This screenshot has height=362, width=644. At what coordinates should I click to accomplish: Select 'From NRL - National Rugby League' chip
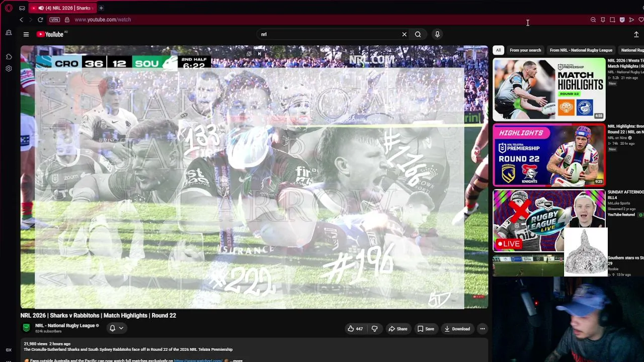click(581, 50)
